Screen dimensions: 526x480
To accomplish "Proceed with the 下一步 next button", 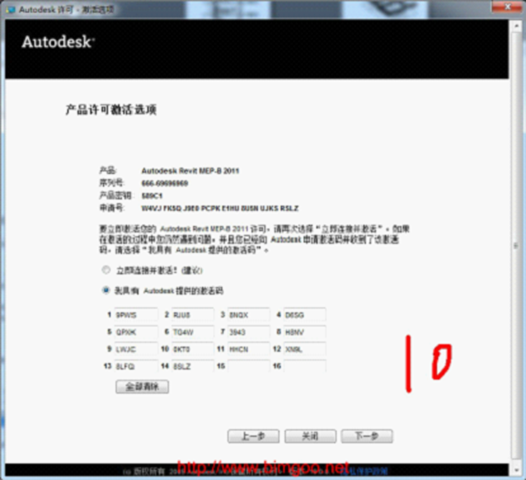I will (367, 436).
